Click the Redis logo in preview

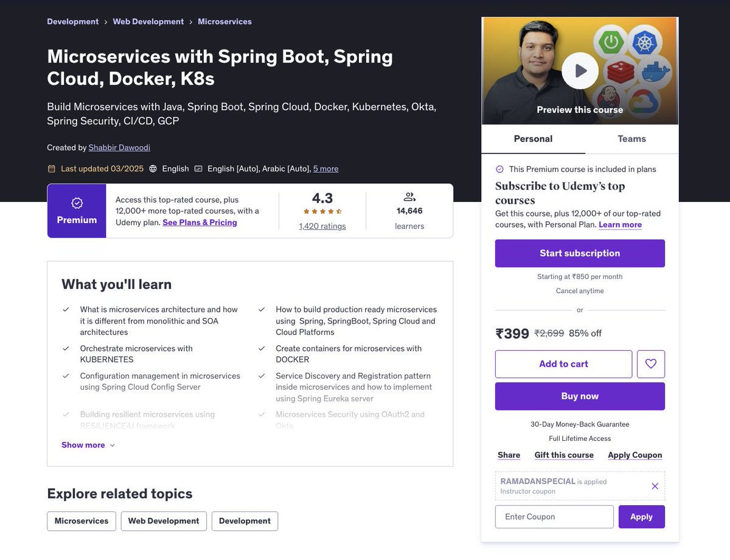(x=621, y=72)
